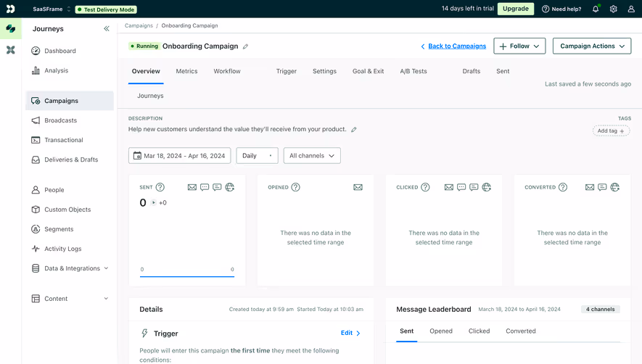The height and width of the screenshot is (364, 642).
Task: Open the Goal & Exit tab
Action: [368, 71]
